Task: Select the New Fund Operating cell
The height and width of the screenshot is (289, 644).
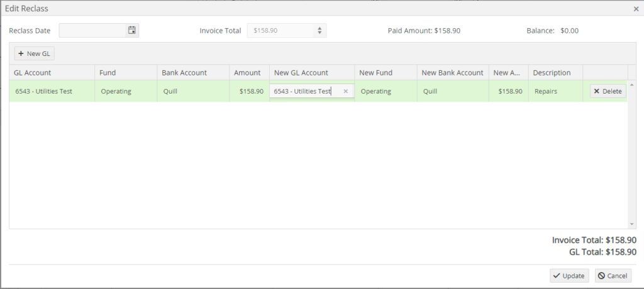Action: (376, 91)
